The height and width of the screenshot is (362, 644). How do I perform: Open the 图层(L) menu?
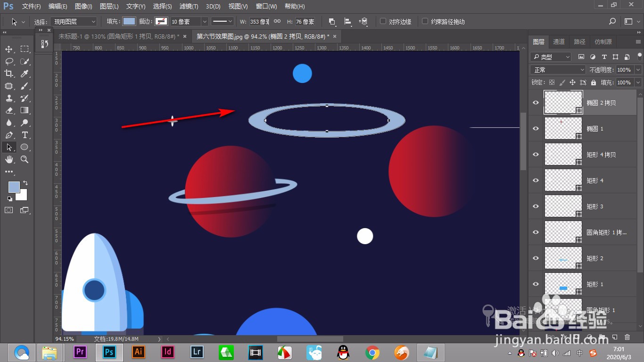point(109,7)
